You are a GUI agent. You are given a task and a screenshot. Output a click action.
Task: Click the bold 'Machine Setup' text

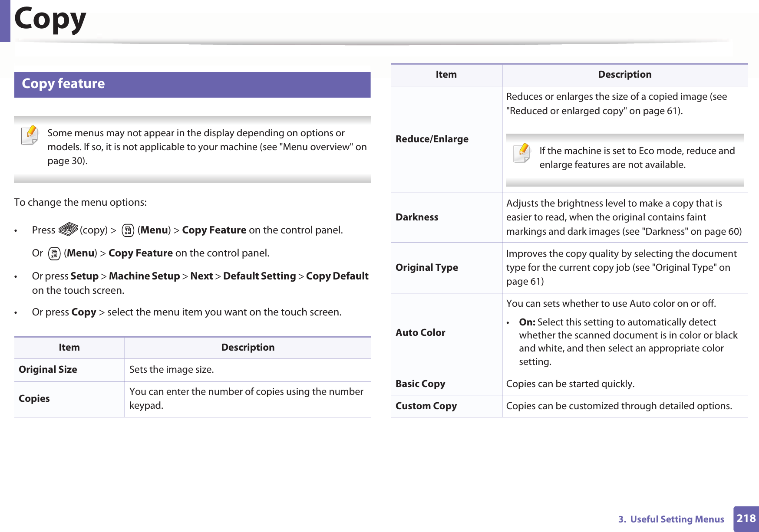pyautogui.click(x=145, y=276)
